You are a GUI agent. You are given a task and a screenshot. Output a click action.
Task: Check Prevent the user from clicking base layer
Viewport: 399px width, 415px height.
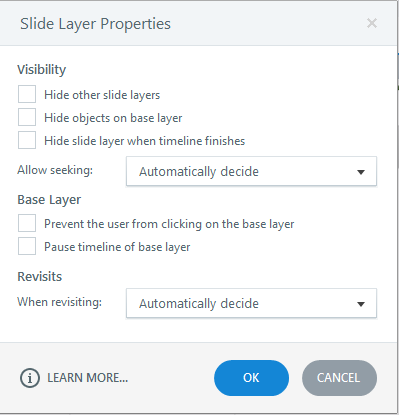point(27,223)
